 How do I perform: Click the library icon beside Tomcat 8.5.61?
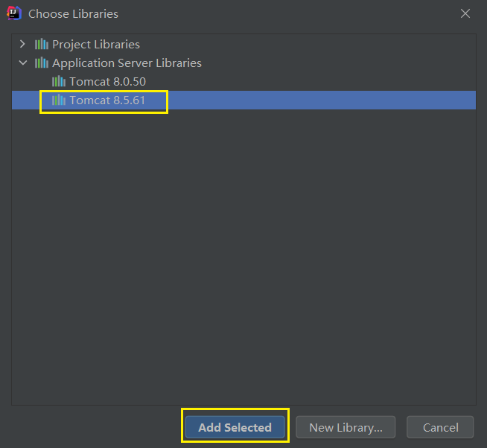point(59,100)
